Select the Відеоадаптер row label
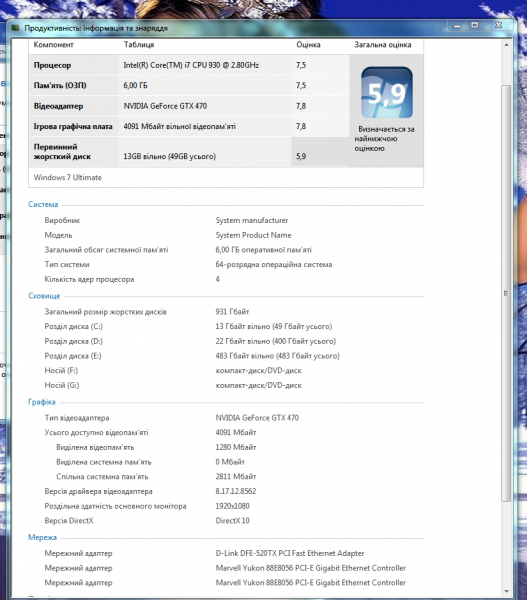The width and height of the screenshot is (527, 600). (58, 106)
